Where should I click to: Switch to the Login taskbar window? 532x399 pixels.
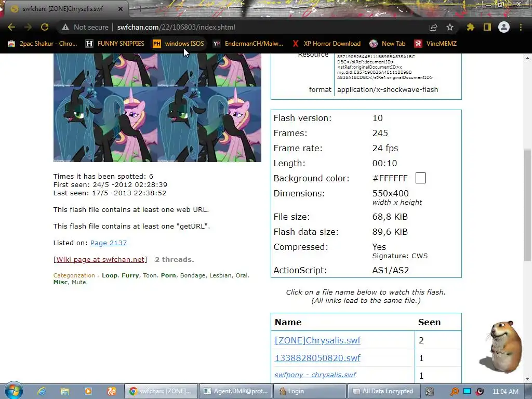click(x=310, y=391)
